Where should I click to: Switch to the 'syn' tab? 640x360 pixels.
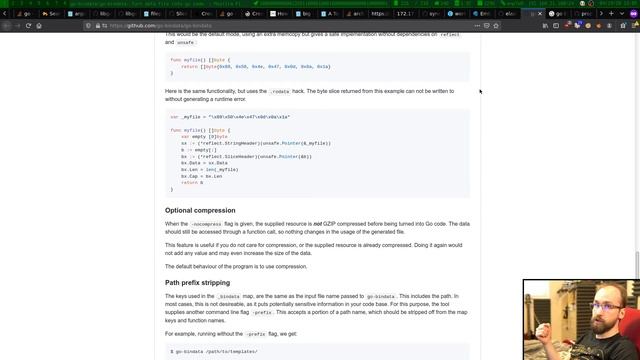pyautogui.click(x=431, y=13)
